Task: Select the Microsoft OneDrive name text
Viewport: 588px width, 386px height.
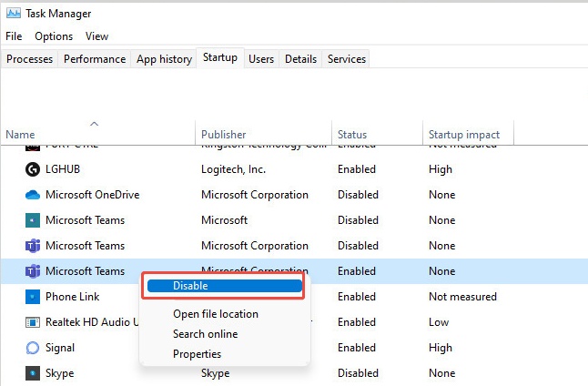Action: 92,195
